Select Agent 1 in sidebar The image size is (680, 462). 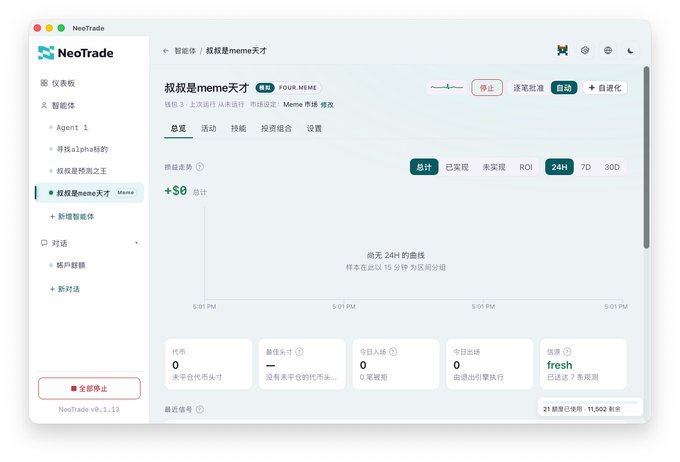pyautogui.click(x=72, y=128)
